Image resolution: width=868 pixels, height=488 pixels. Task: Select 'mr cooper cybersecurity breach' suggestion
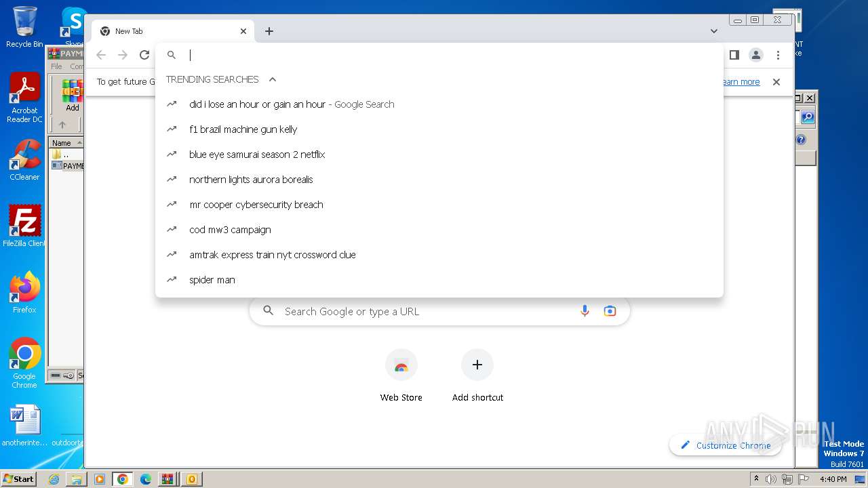tap(439, 205)
